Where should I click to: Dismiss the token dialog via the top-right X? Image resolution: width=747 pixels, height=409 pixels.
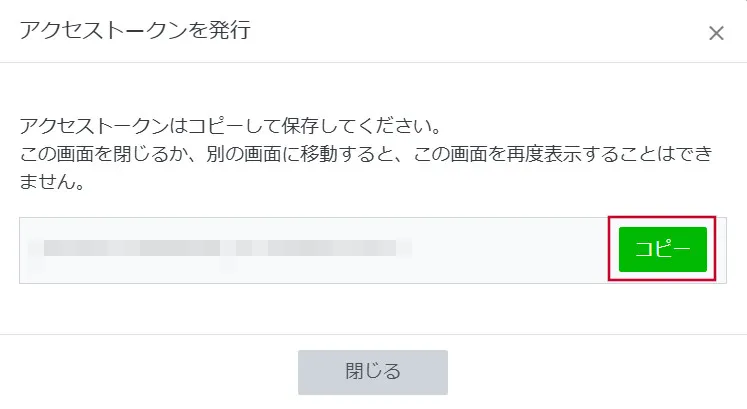tap(716, 33)
